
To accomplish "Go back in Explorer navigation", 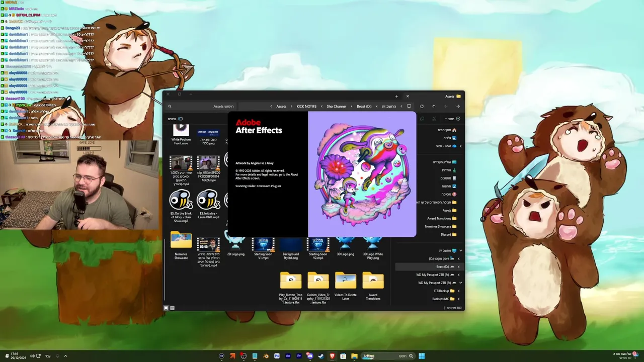I will [458, 106].
